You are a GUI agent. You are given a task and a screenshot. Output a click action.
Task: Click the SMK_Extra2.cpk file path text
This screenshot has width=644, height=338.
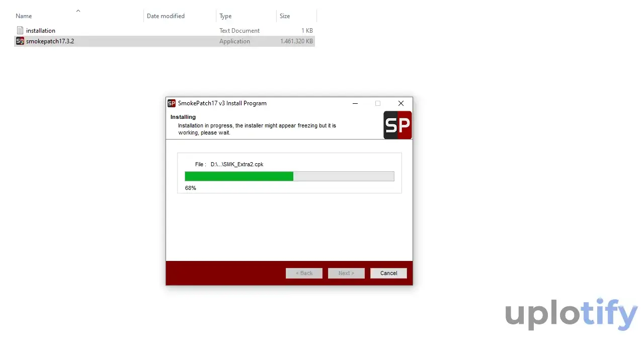237,164
